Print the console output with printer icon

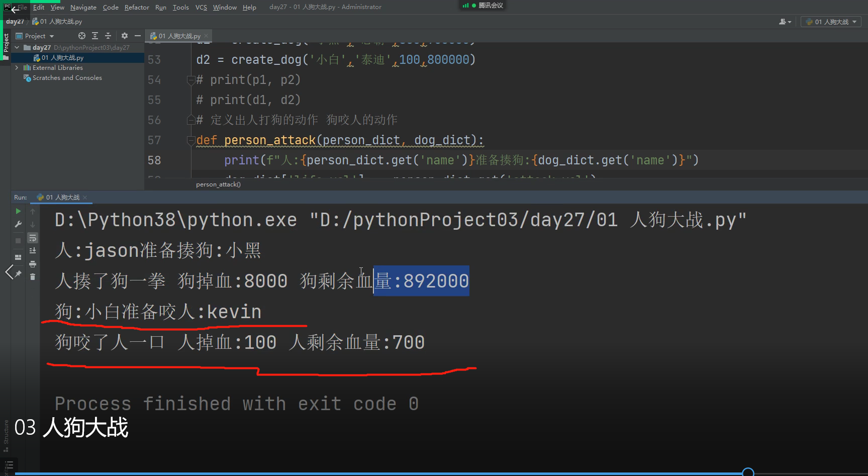click(33, 264)
